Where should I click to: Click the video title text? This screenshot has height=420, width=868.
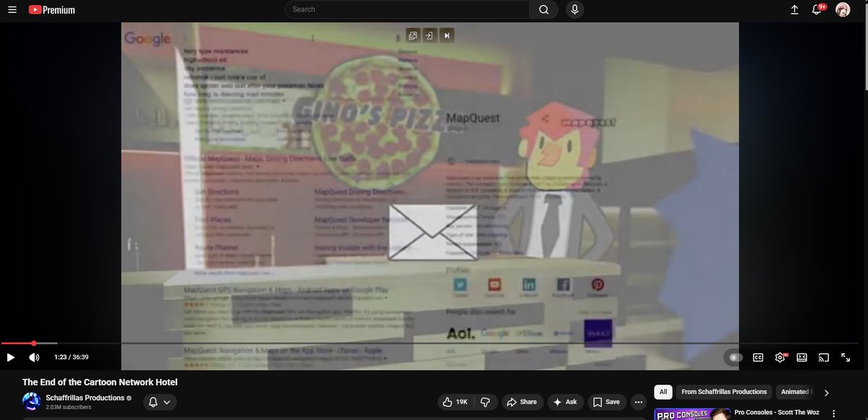(x=100, y=382)
